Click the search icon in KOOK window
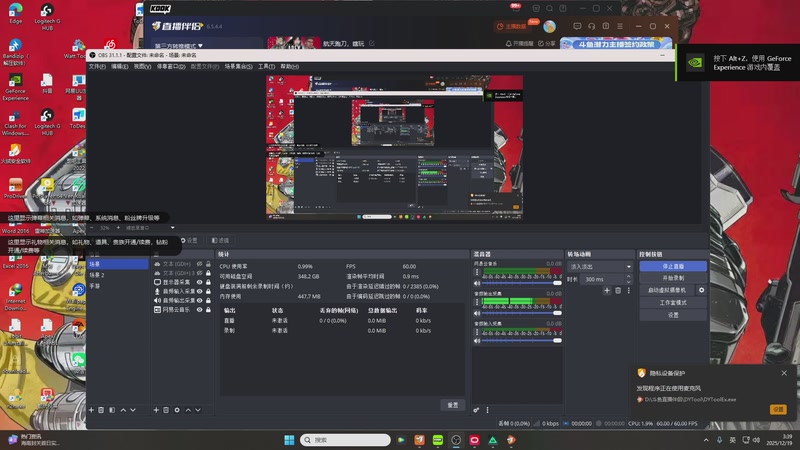The image size is (800, 450). [549, 8]
